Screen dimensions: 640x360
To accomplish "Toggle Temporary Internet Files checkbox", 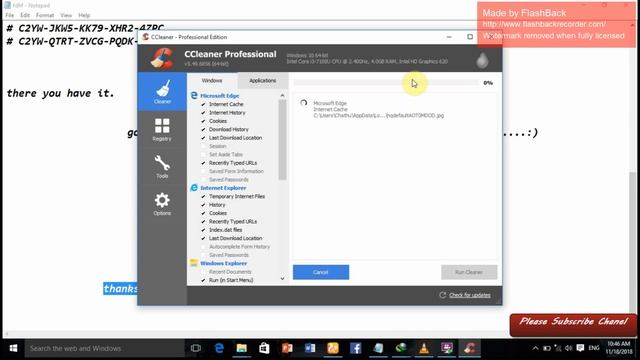I will coord(203,197).
